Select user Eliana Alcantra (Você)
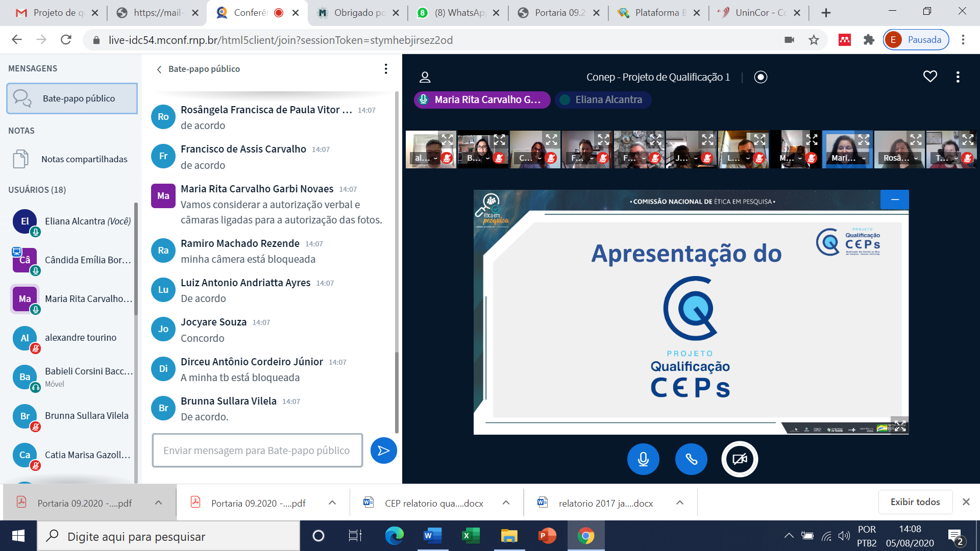Screen dimensions: 980x551 pos(71,221)
